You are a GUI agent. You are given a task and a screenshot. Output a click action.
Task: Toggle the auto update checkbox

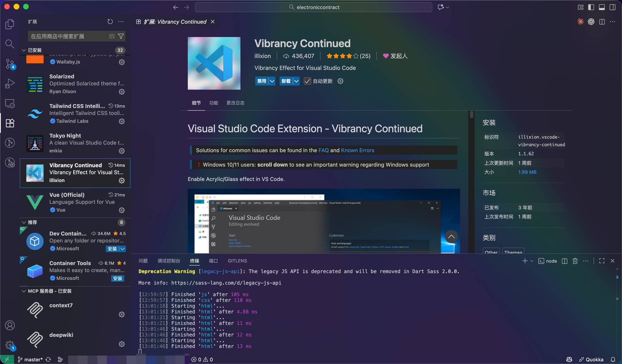307,81
